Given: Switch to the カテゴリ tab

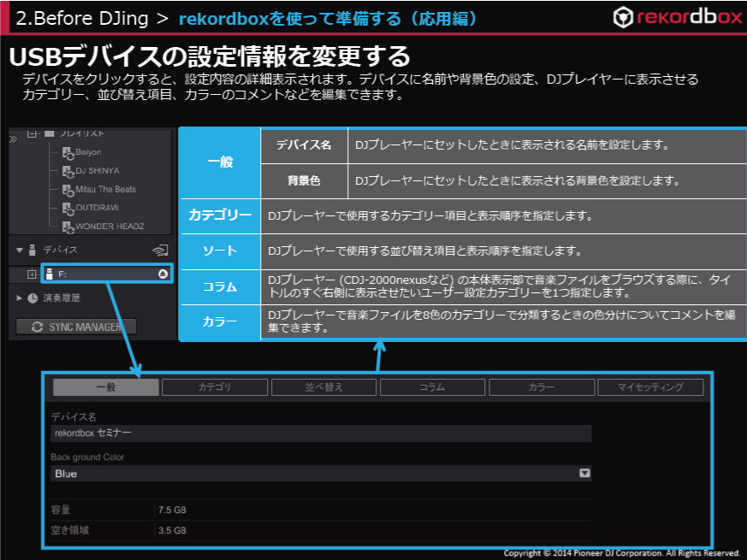Looking at the screenshot, I should tap(215, 387).
